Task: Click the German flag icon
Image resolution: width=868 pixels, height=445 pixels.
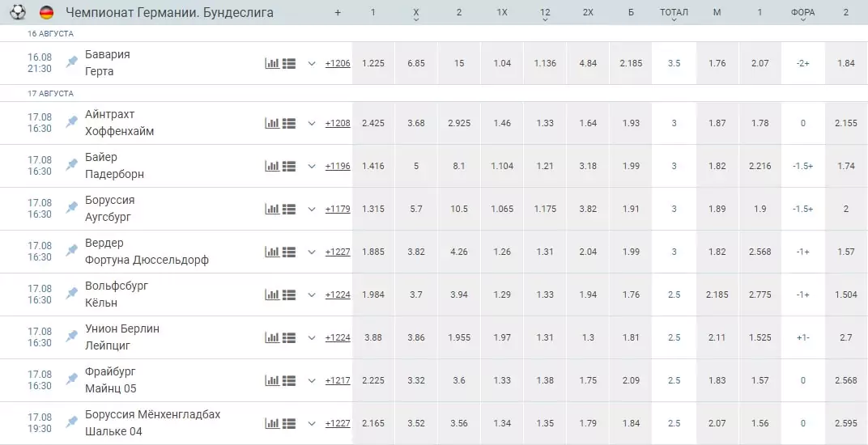Action: [46, 12]
